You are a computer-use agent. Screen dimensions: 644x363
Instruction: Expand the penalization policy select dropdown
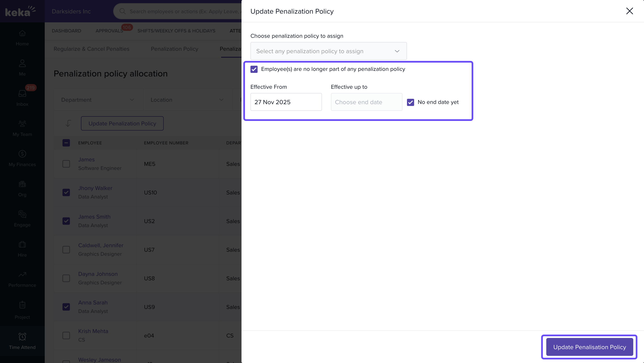pyautogui.click(x=328, y=51)
